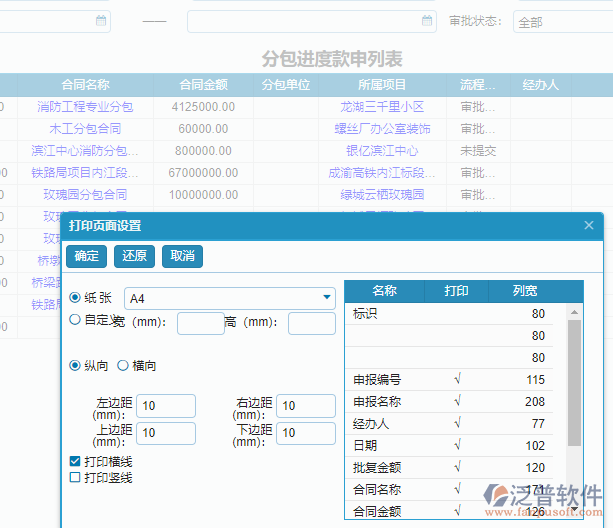Click column width 102 for 日期

point(535,446)
